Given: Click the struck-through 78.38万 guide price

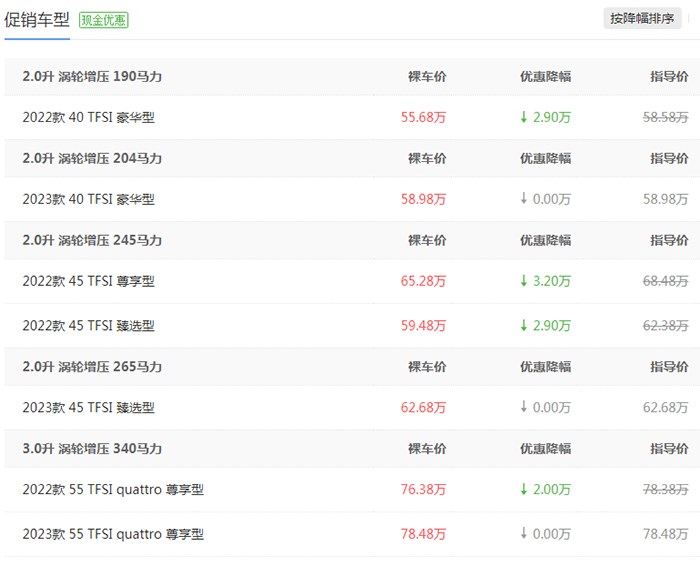Looking at the screenshot, I should coord(666,490).
